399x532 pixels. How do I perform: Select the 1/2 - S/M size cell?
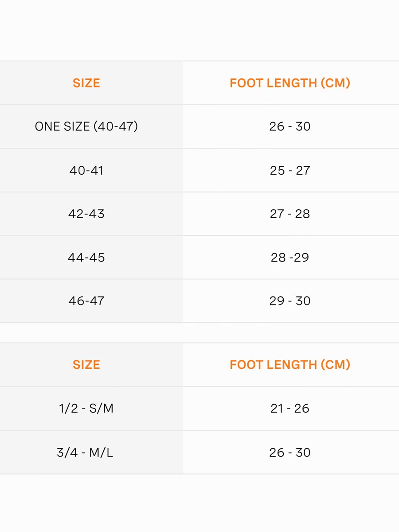[x=86, y=408]
